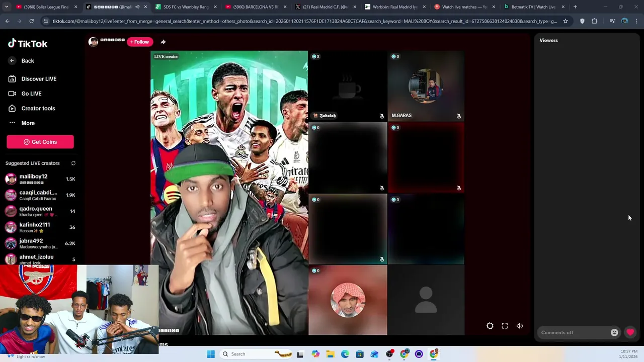This screenshot has height=362, width=644.
Task: Follow the live streamer
Action: coord(139,42)
